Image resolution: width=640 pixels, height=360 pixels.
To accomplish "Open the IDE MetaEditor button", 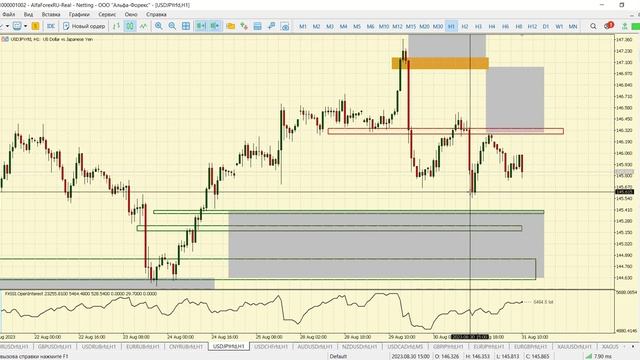I will pyautogui.click(x=51, y=26).
